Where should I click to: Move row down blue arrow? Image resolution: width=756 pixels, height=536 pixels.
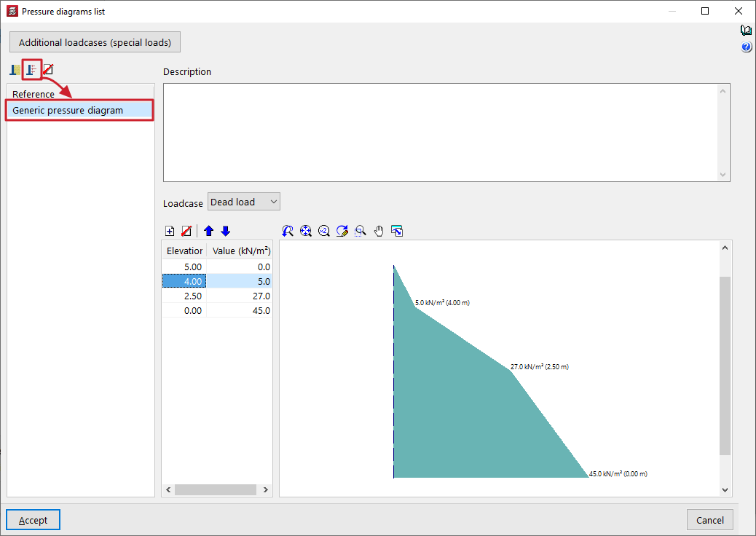point(226,232)
